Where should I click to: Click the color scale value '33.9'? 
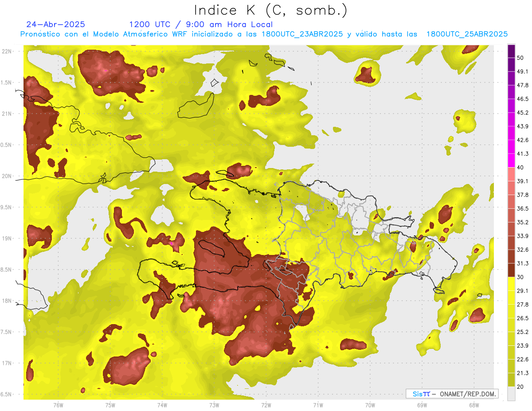523,236
